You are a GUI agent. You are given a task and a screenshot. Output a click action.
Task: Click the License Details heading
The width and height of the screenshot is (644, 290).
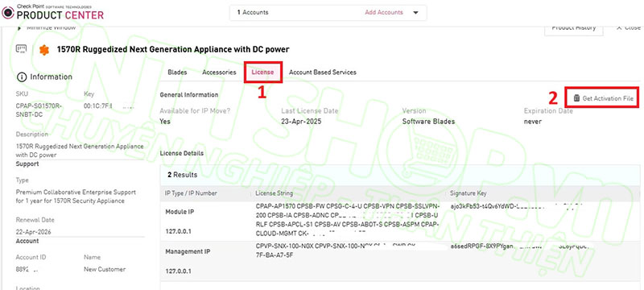click(182, 153)
